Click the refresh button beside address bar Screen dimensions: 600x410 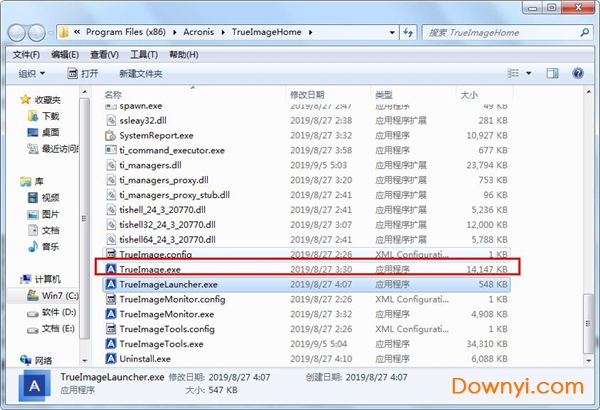pyautogui.click(x=408, y=33)
